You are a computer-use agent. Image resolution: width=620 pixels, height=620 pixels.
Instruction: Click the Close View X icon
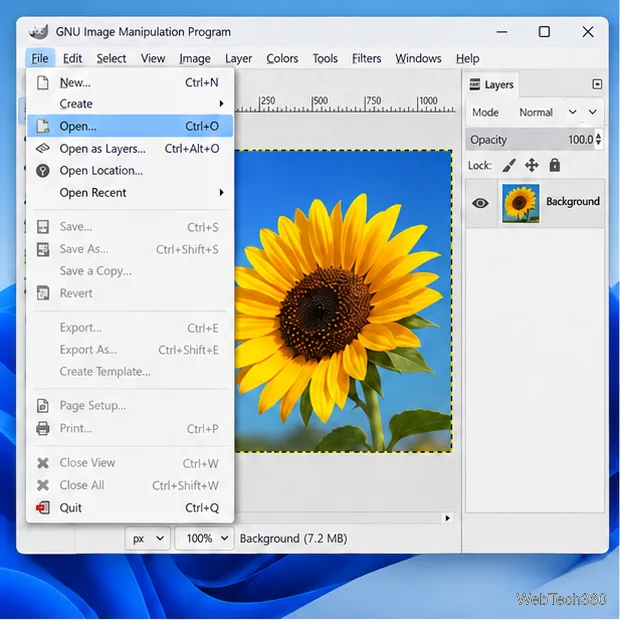point(42,463)
